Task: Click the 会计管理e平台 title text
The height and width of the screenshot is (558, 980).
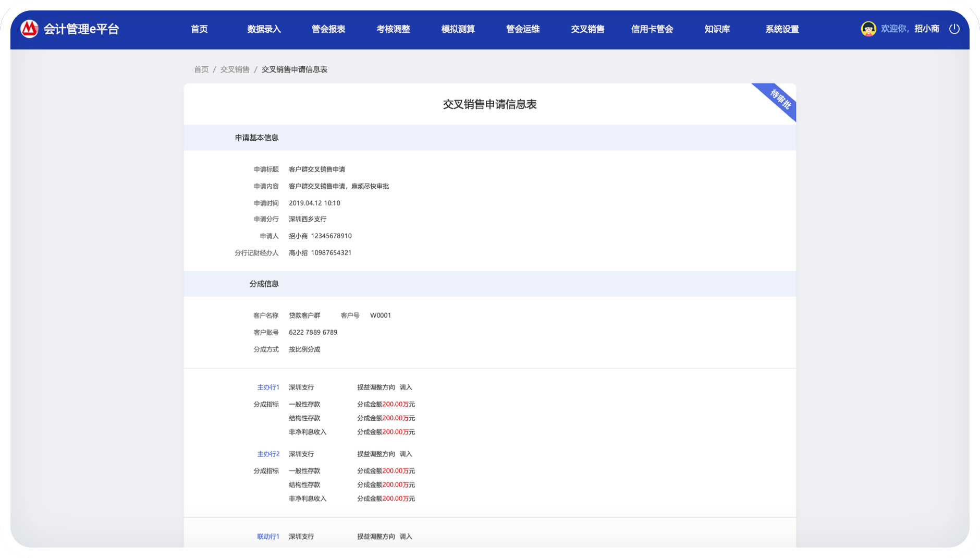Action: [81, 29]
